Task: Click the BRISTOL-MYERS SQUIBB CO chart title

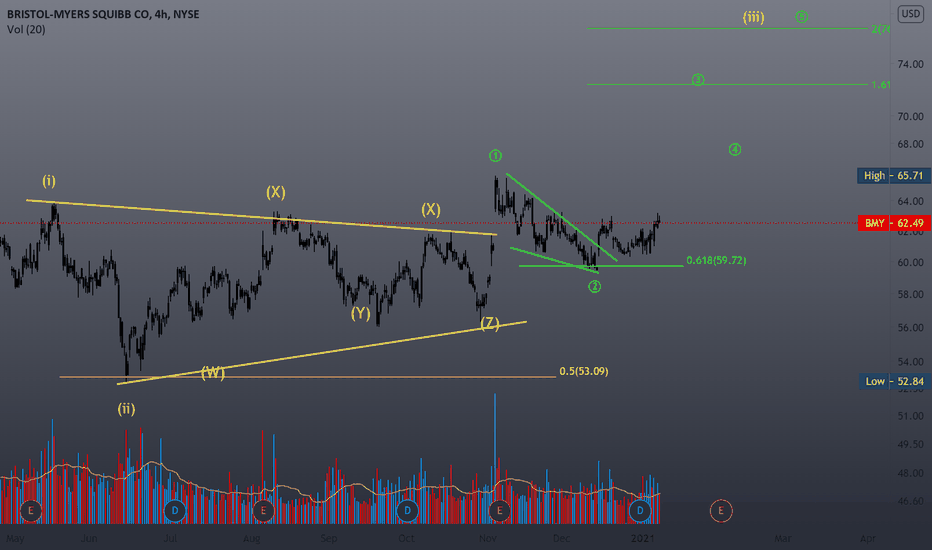Action: tap(103, 14)
